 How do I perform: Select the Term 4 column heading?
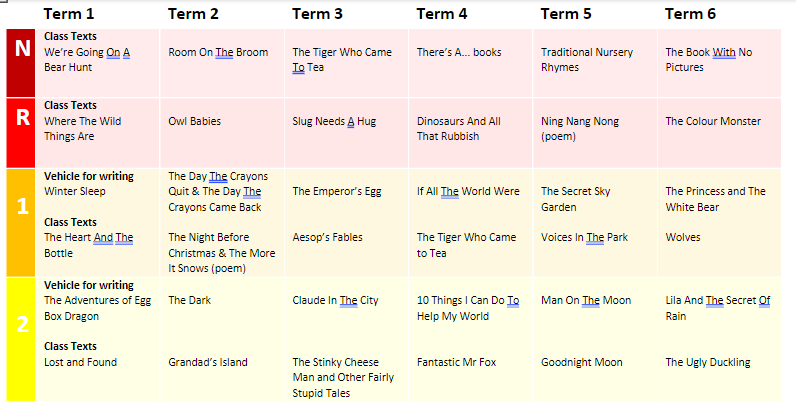tap(442, 14)
